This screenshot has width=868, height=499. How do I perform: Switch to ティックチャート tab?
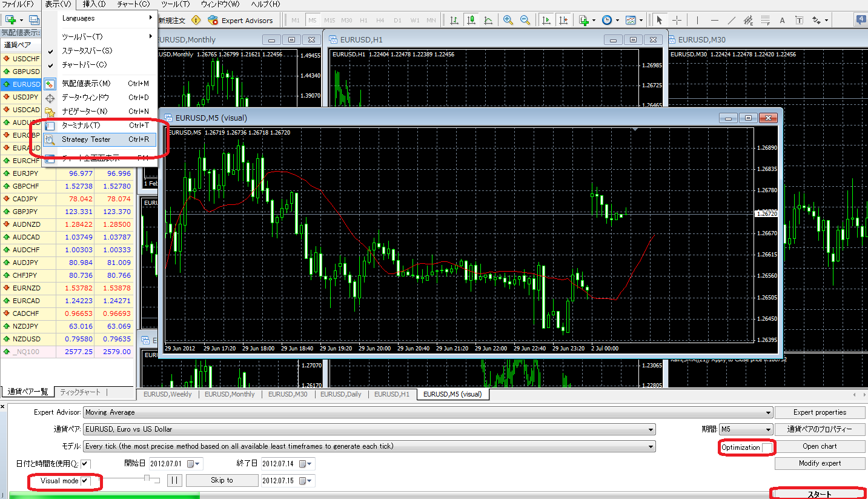point(80,392)
